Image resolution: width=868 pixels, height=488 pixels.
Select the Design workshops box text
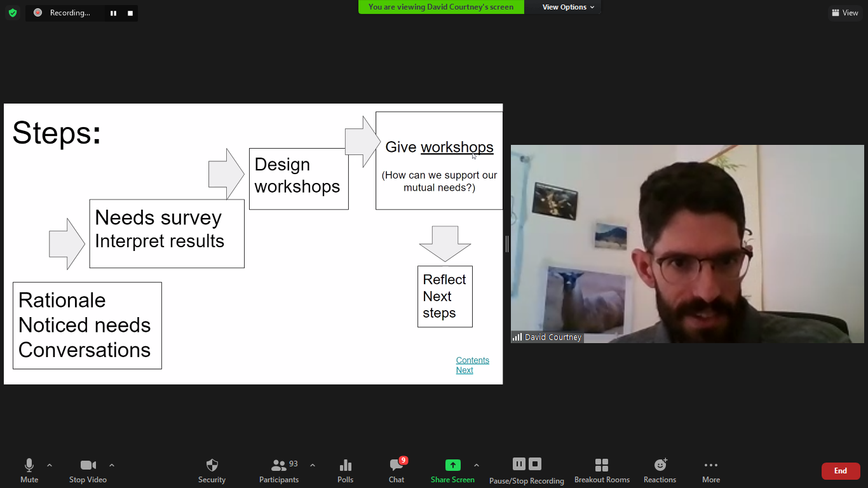[x=297, y=175]
